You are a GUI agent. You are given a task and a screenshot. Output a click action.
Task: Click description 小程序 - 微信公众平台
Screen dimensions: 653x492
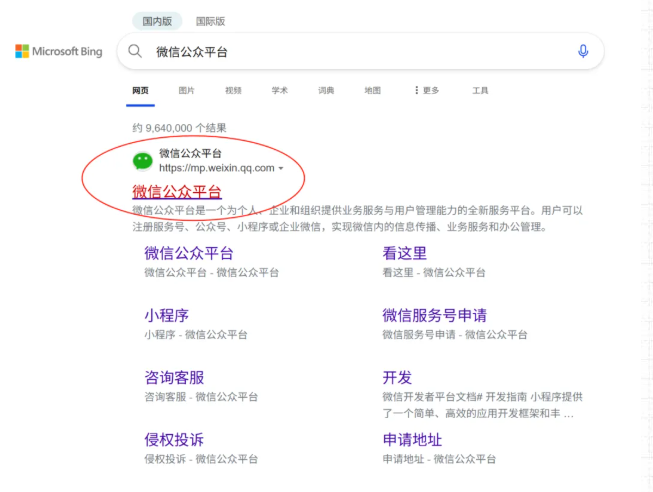pos(196,335)
